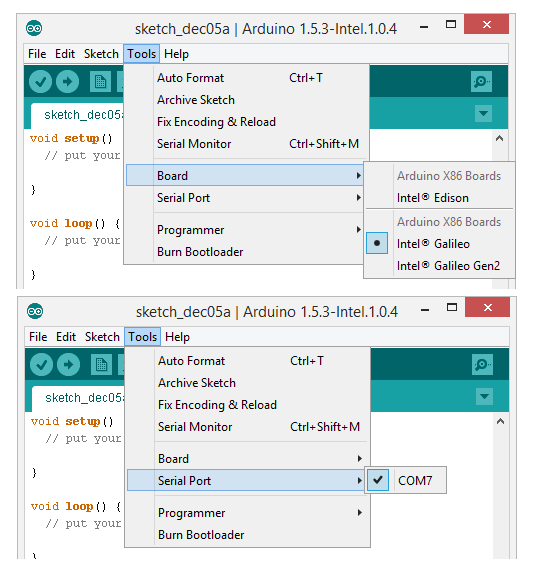Screen dimensions: 538x581
Task: Expand Programmer submenu in bottom window
Action: (x=246, y=512)
